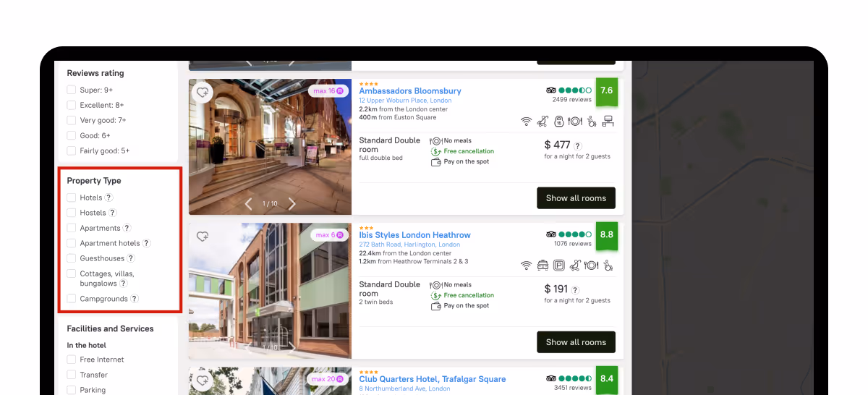Show next photo of Ambassadors Bloomsbury

coord(292,204)
